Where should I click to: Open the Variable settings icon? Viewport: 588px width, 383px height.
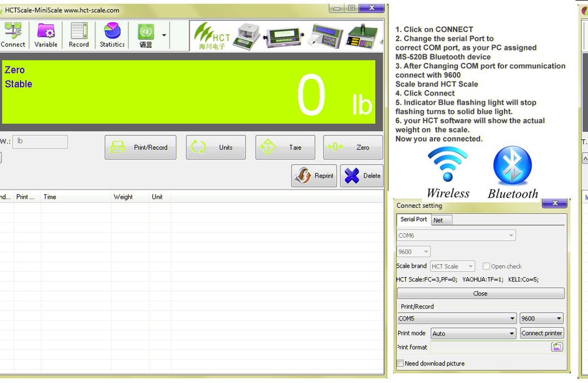tap(46, 35)
